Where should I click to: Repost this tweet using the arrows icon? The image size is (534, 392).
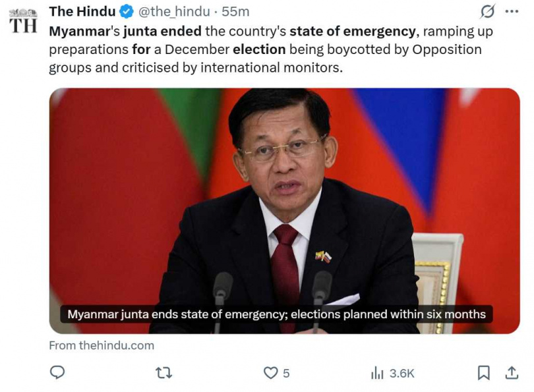(x=163, y=373)
